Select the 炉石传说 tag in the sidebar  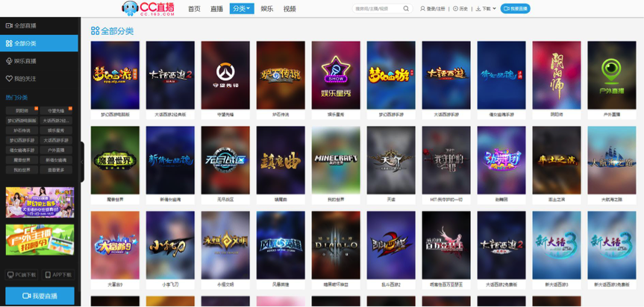22,130
